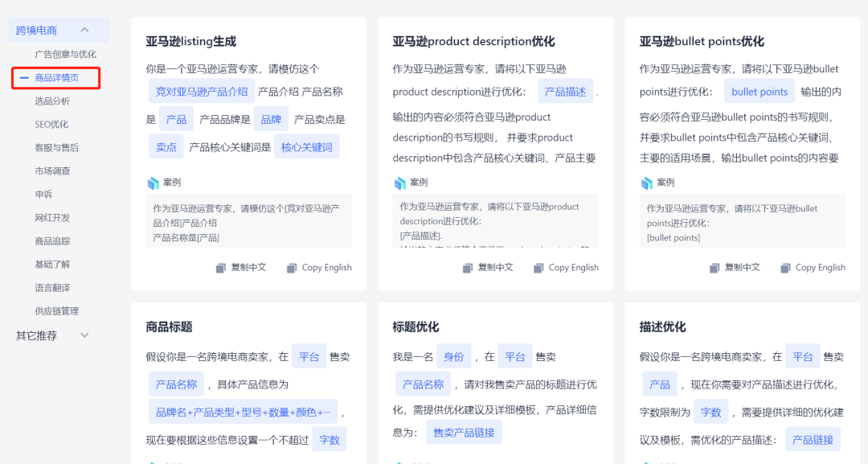The width and height of the screenshot is (868, 464).
Task: Open the 供应链管理 sidebar entry
Action: [58, 310]
